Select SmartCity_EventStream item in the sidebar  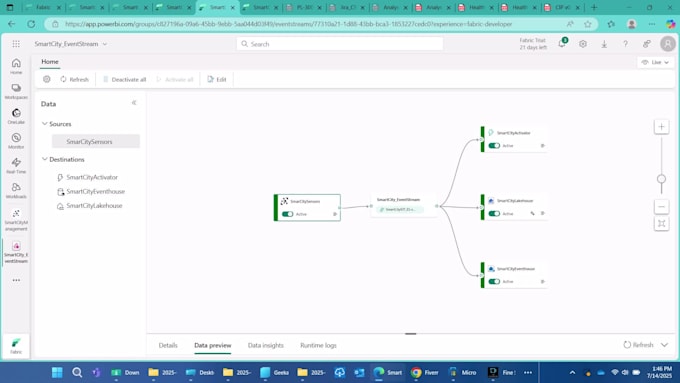point(16,252)
